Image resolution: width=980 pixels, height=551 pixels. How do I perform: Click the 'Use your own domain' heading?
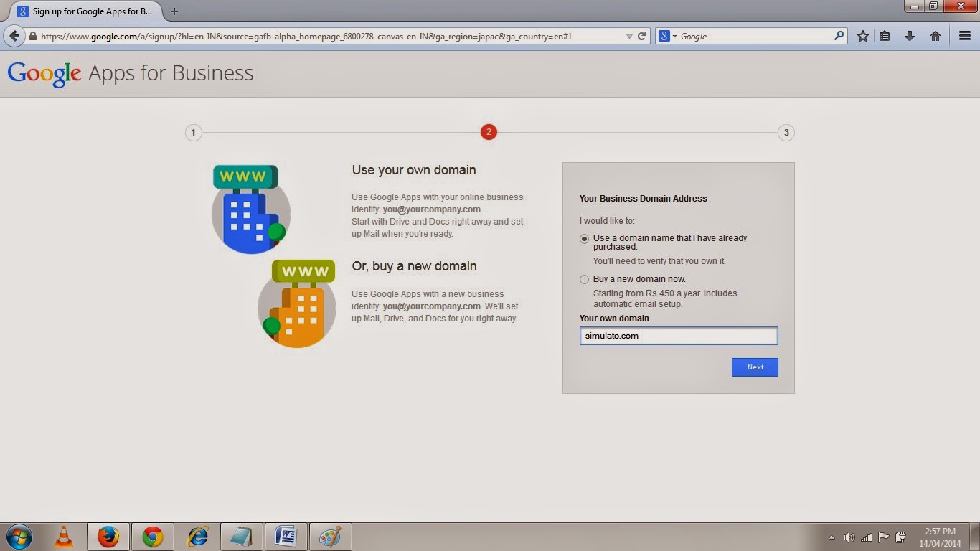pyautogui.click(x=414, y=170)
